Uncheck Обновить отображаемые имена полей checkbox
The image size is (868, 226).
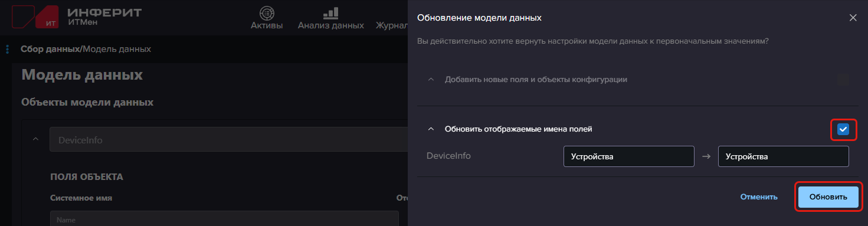point(843,129)
